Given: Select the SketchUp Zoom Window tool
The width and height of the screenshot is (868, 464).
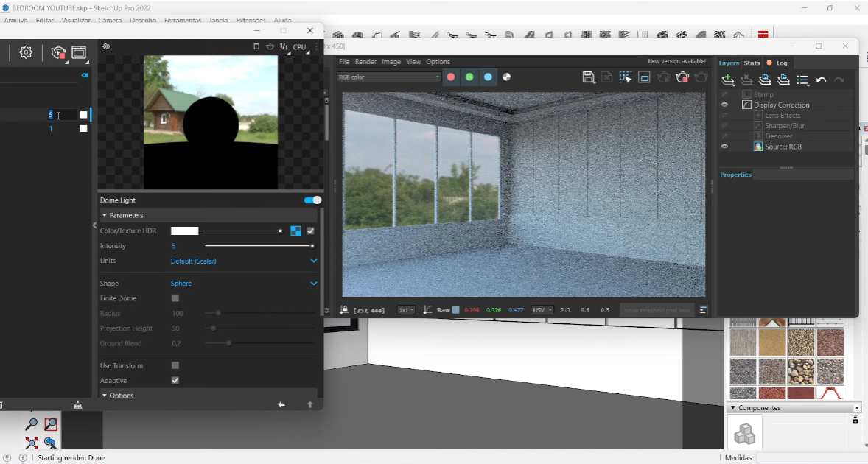Looking at the screenshot, I should click(x=50, y=424).
